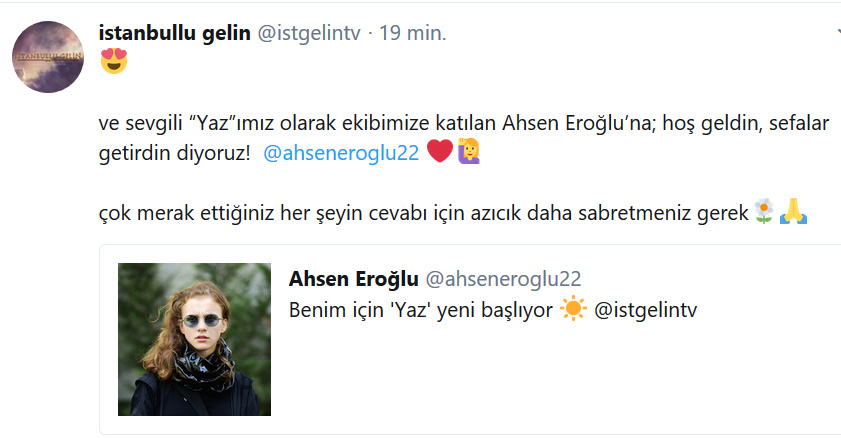Open the tweet's 19 min. timestamp

click(413, 33)
